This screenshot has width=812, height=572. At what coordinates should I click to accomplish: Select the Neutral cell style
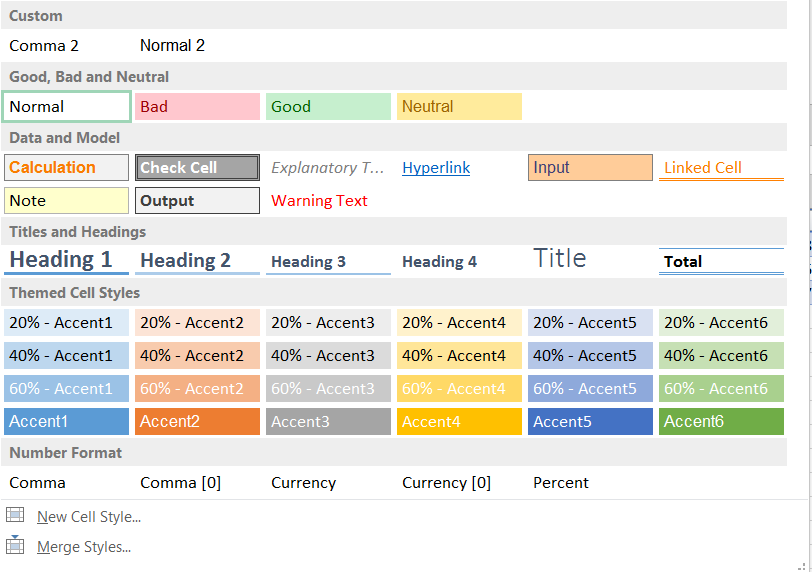(x=459, y=107)
